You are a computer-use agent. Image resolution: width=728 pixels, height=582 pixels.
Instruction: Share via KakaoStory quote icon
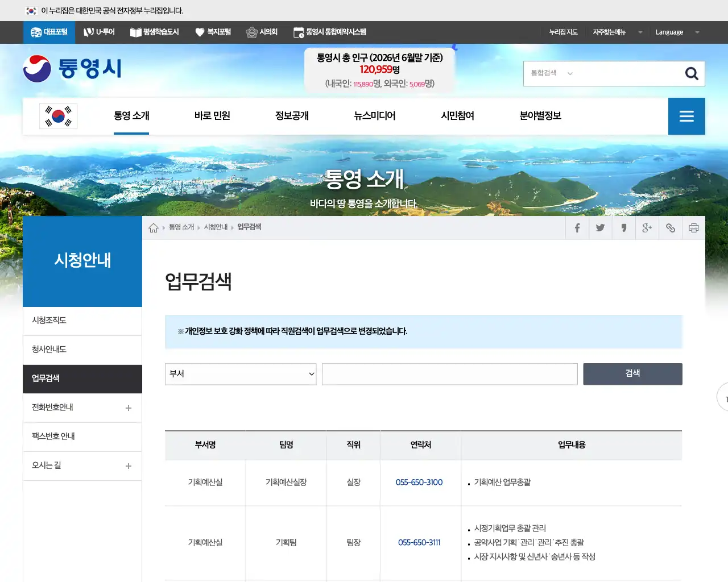pyautogui.click(x=624, y=228)
